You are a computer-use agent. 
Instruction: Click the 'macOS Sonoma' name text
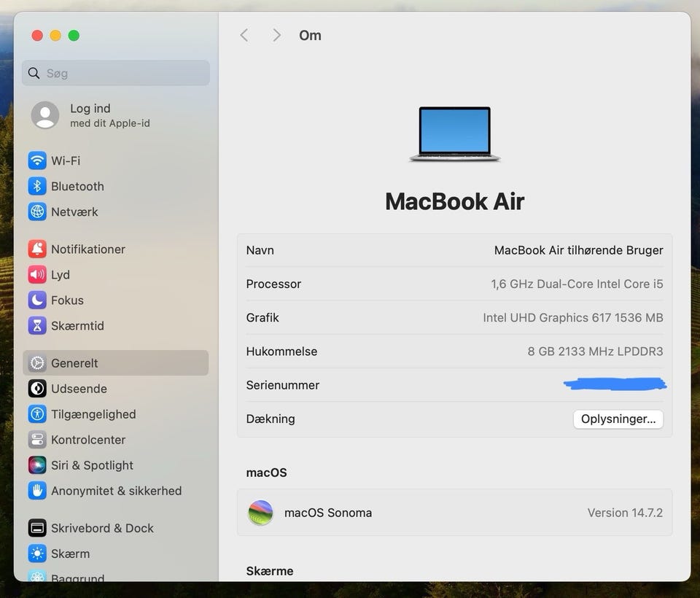click(x=328, y=513)
